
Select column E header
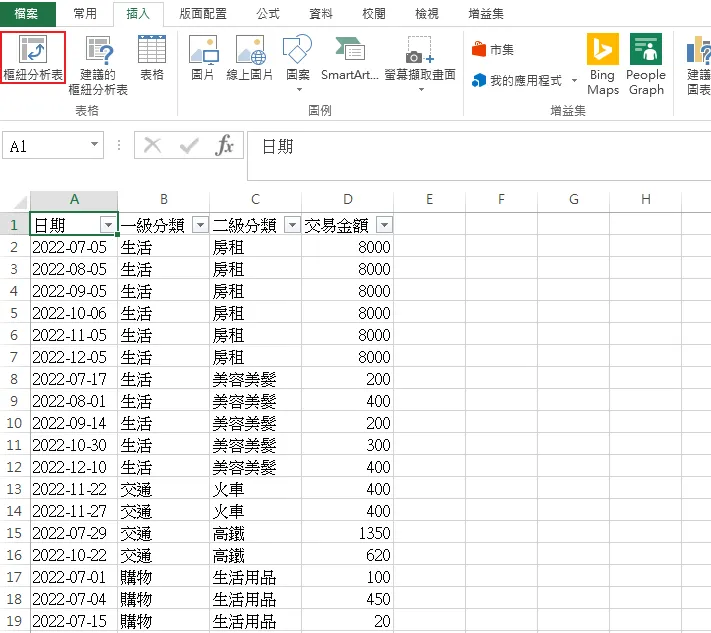coord(429,200)
